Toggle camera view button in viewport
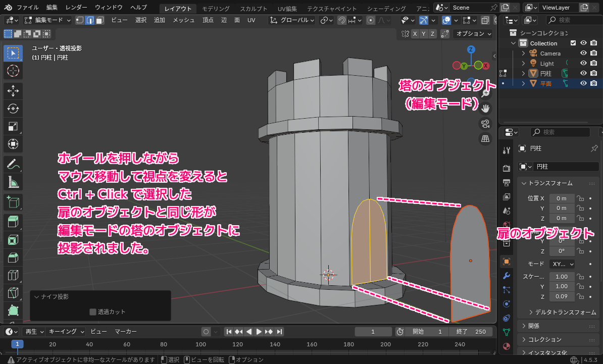This screenshot has width=603, height=364. click(x=485, y=124)
